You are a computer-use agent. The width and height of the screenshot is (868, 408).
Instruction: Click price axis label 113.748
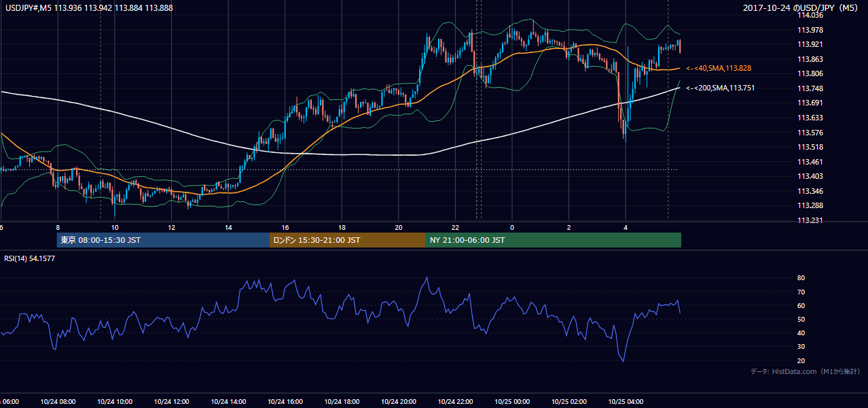(x=812, y=88)
